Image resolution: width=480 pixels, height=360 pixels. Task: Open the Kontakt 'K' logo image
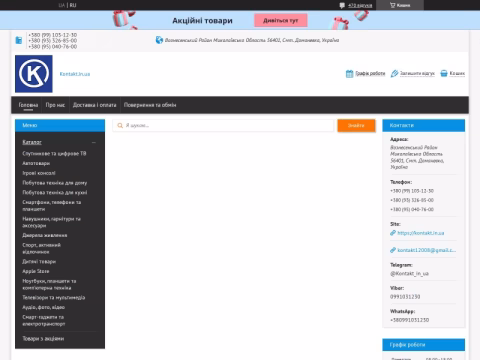pyautogui.click(x=34, y=74)
